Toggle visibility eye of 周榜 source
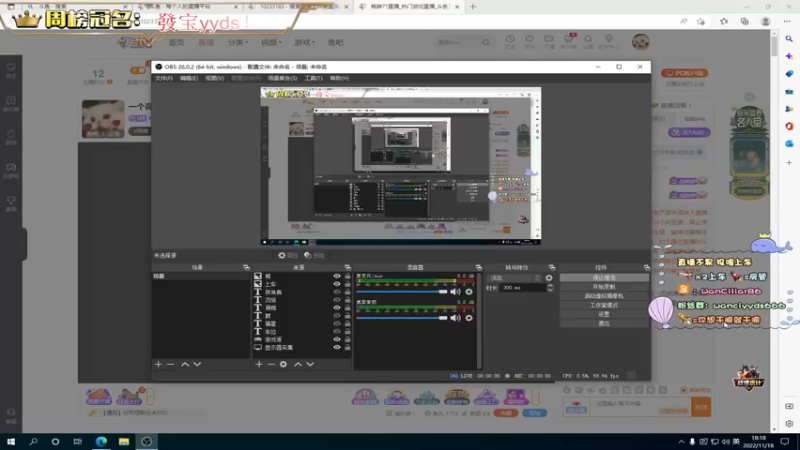Viewport: 800px width, 450px height. point(337,308)
